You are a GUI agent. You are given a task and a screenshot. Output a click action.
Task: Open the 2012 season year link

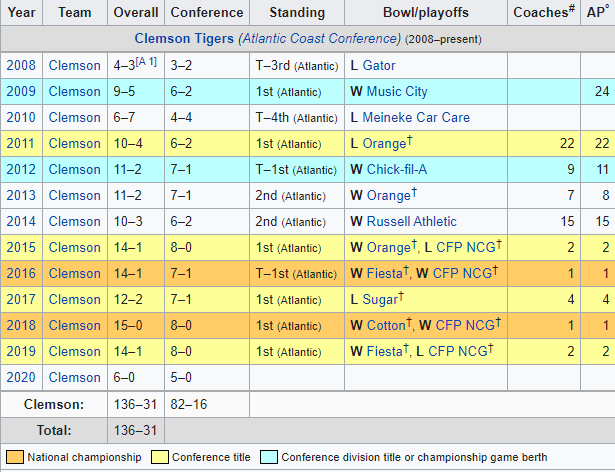[x=21, y=169]
